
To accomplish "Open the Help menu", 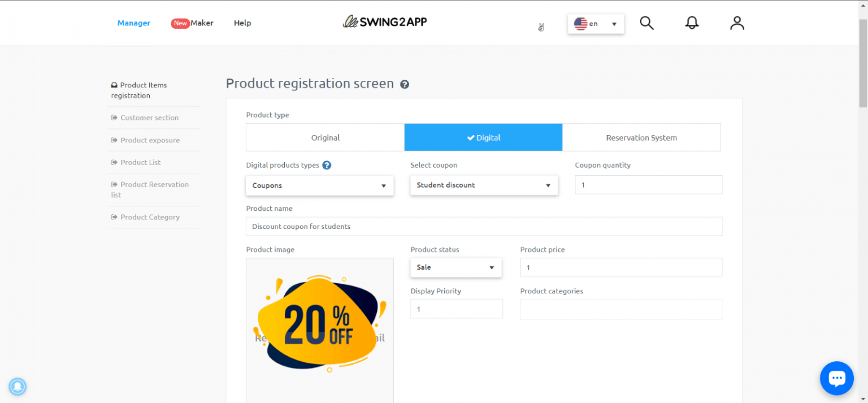I will coord(242,23).
